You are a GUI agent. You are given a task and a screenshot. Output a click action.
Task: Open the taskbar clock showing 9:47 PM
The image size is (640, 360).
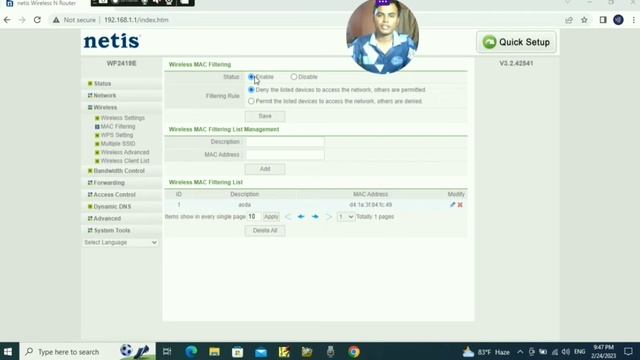(603, 351)
